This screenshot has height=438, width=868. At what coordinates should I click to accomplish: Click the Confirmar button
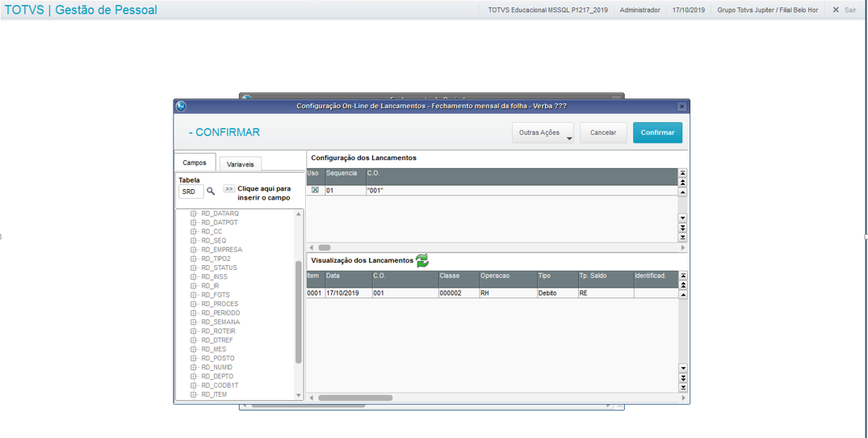[657, 133]
